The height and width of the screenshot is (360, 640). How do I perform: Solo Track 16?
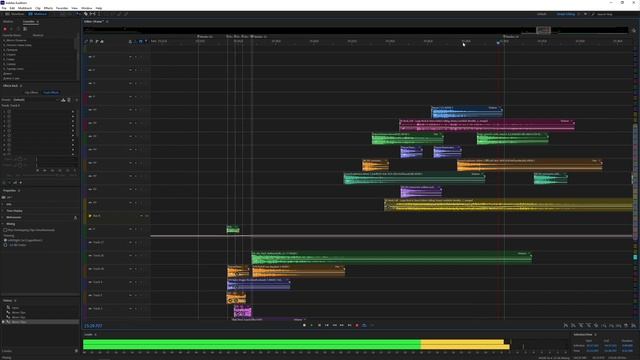[x=136, y=256]
